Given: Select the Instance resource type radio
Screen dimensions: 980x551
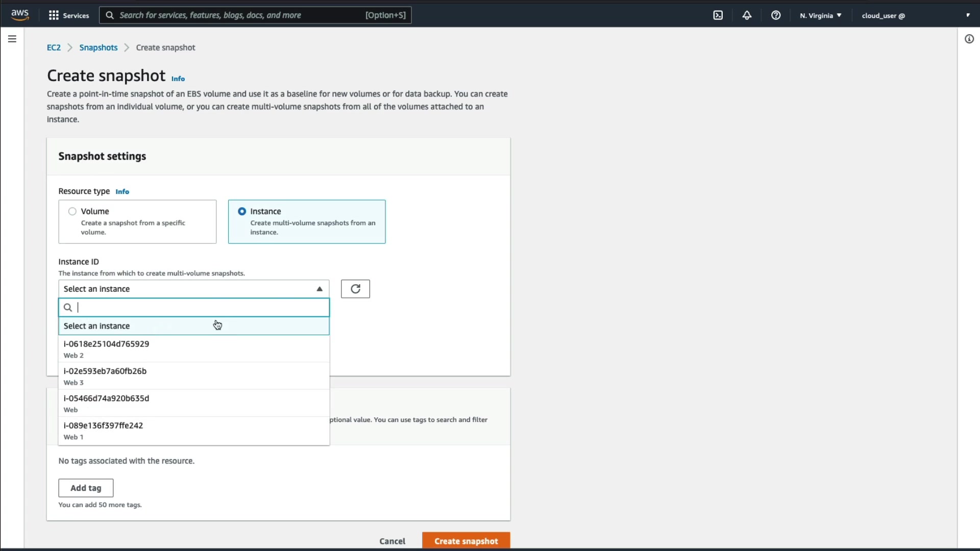Looking at the screenshot, I should click(242, 211).
